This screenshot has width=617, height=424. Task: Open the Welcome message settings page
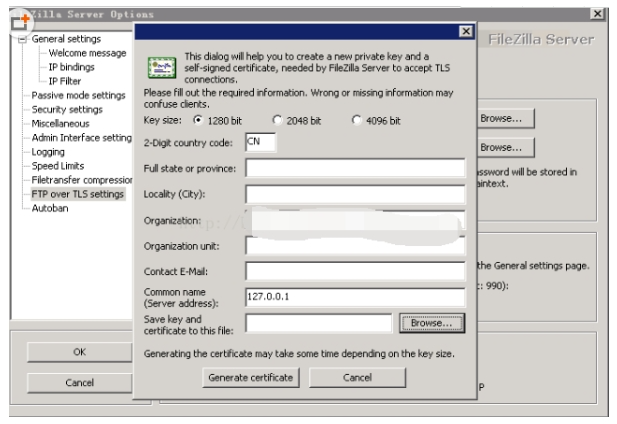click(87, 53)
